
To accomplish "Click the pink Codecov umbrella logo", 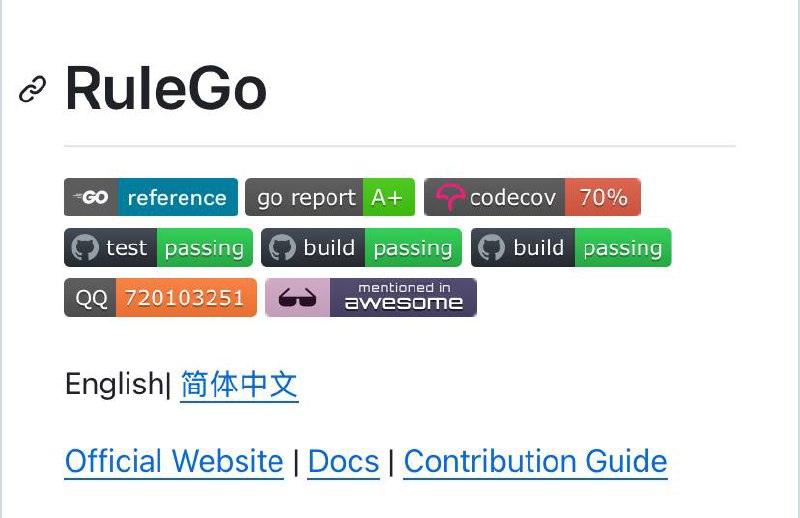I will click(x=449, y=197).
